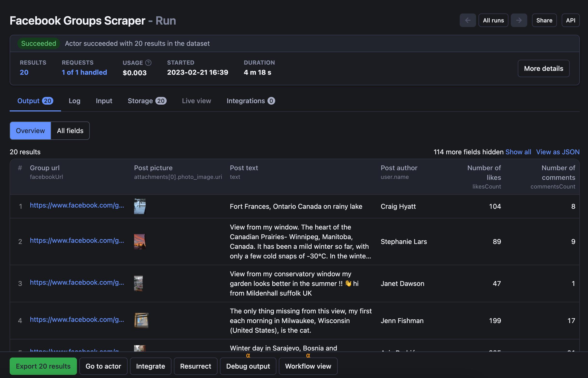Click Export 20 results button
This screenshot has width=588, height=378.
click(x=43, y=366)
